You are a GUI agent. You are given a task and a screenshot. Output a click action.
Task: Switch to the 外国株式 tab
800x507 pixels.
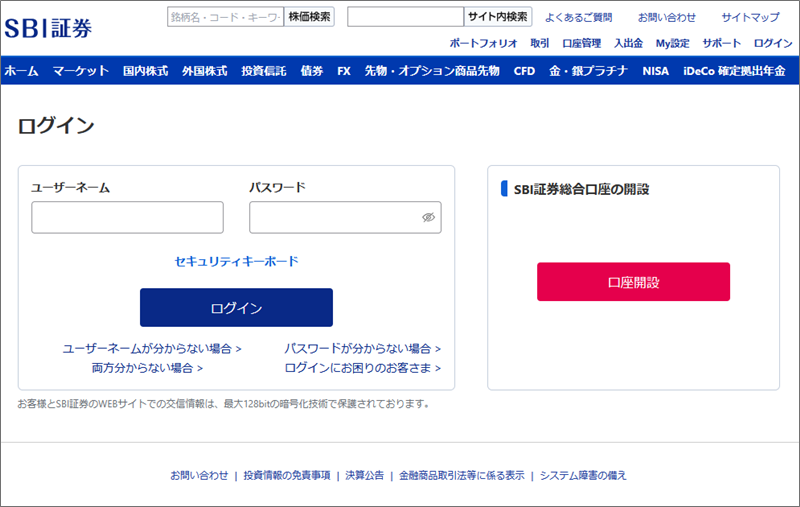click(205, 71)
